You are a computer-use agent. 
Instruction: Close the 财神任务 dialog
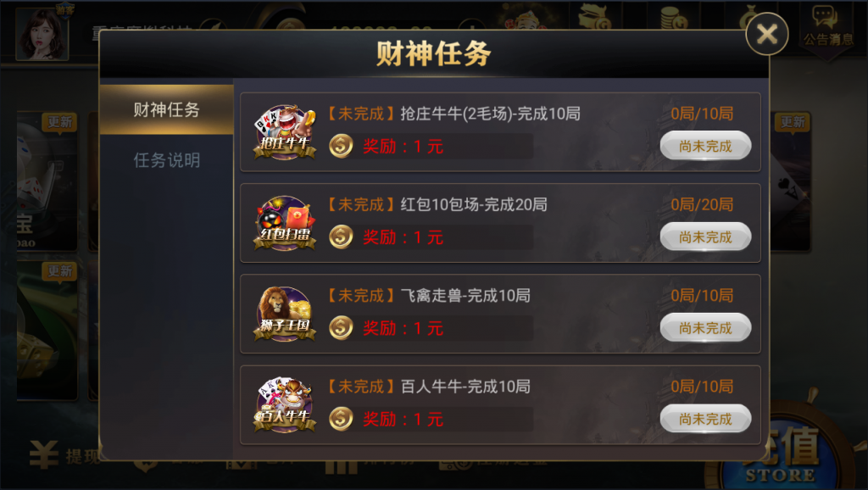click(x=766, y=34)
